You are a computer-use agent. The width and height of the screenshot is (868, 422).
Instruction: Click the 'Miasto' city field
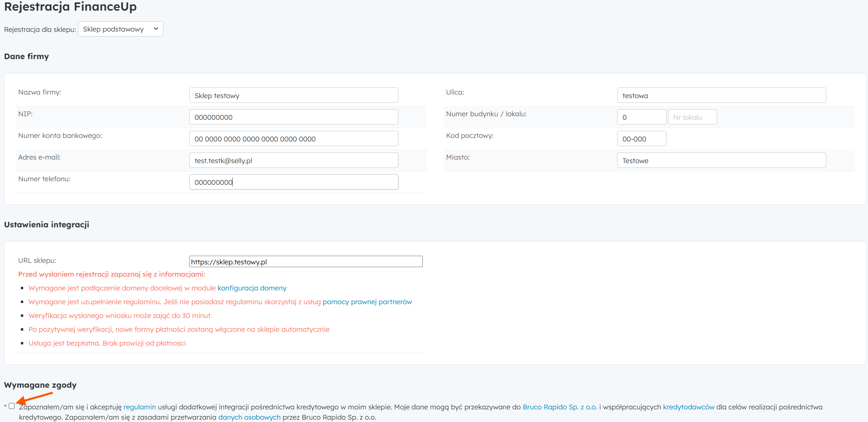(x=721, y=160)
